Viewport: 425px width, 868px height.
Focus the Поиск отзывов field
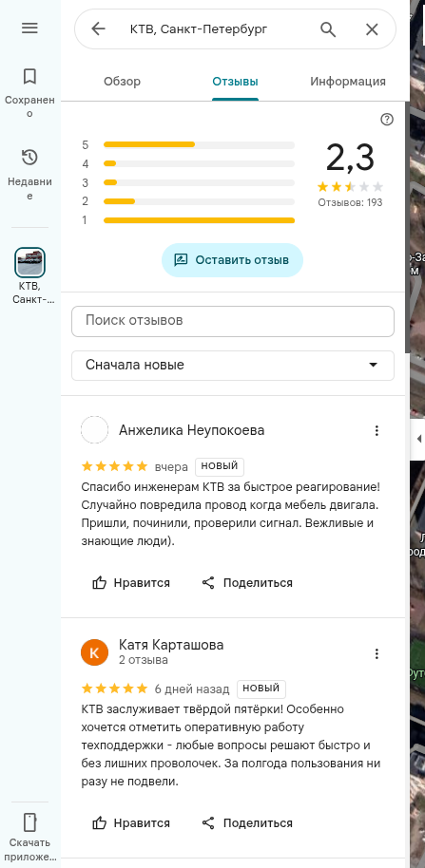point(233,321)
